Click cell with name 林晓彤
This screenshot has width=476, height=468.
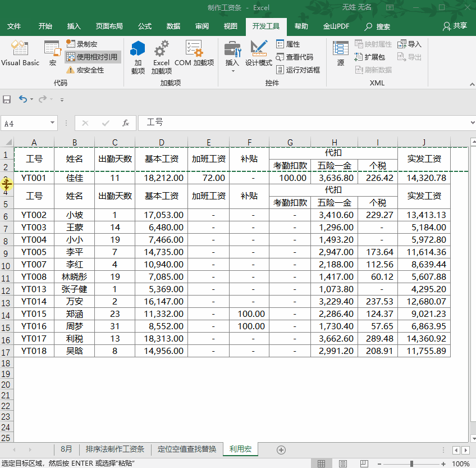(x=74, y=277)
